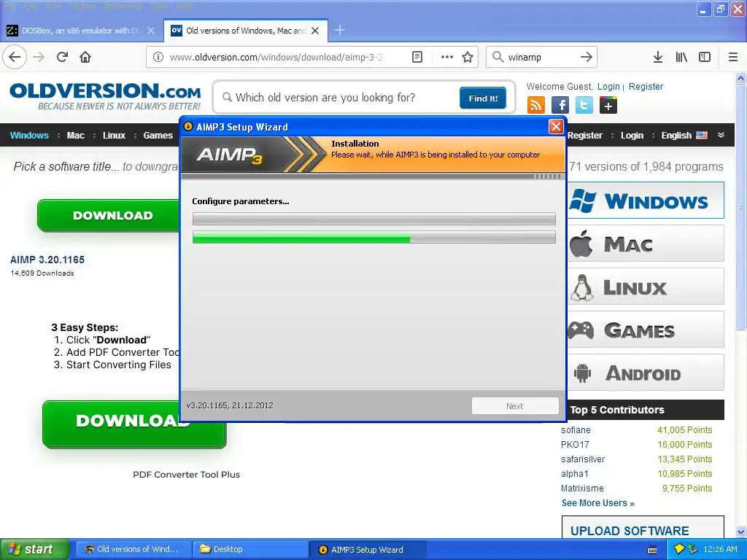Click the upper green DOWNLOAD button

tap(109, 215)
